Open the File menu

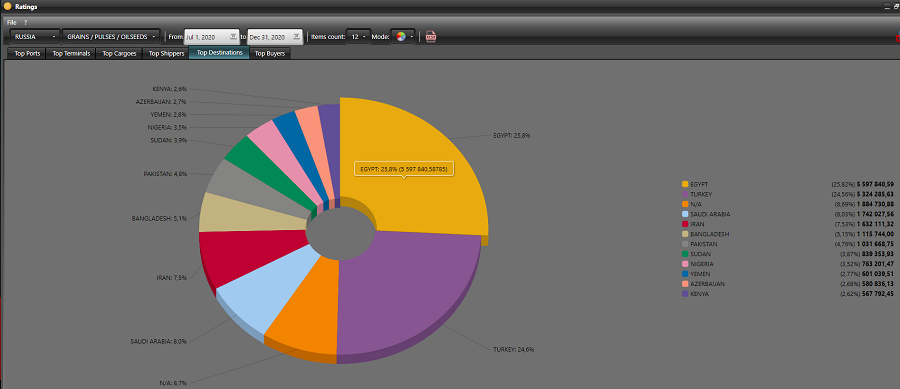coord(11,22)
